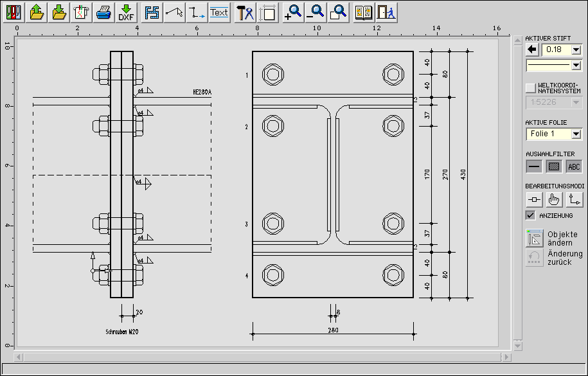Enable the Weltkoordinatensystem checkbox
588x376 pixels.
(530, 88)
